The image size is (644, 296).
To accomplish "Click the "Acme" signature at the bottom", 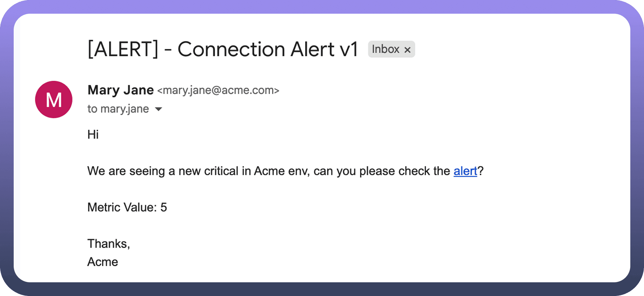I will (103, 262).
